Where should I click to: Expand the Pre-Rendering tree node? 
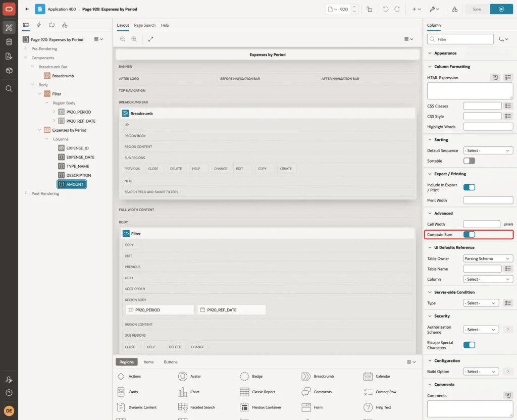[x=25, y=48]
